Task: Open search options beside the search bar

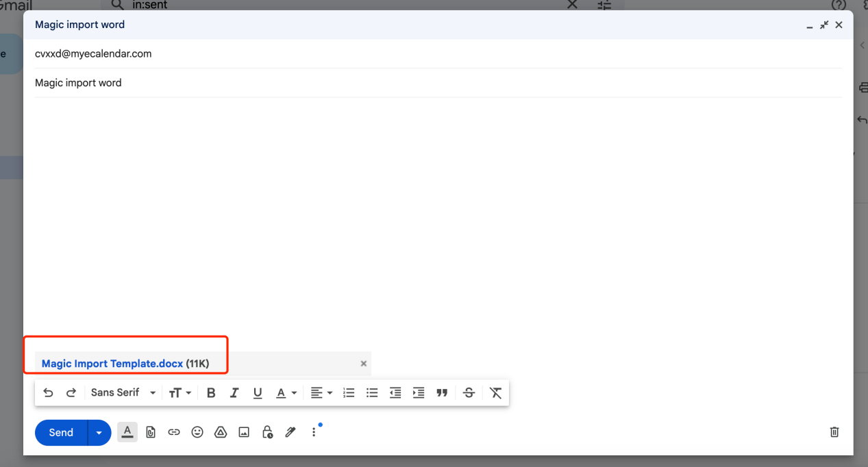Action: click(604, 5)
